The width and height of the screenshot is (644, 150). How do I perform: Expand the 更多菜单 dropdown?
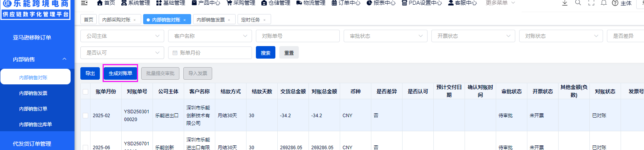pos(500,3)
